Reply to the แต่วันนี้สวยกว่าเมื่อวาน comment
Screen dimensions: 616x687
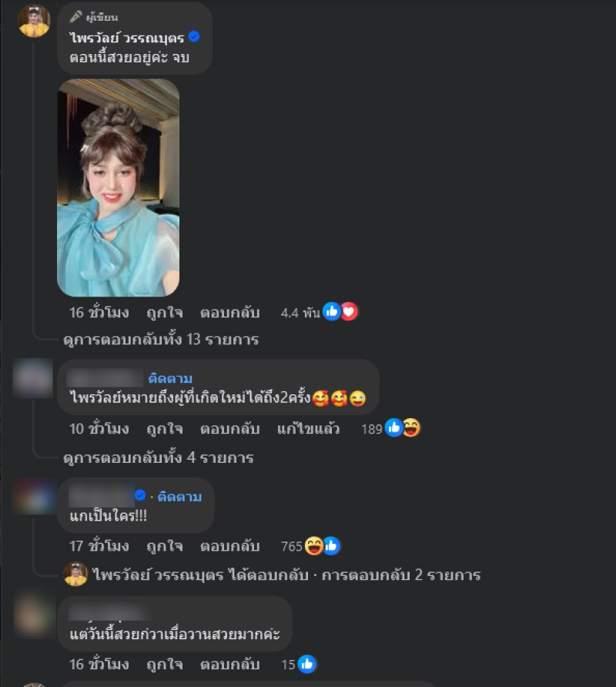tap(229, 665)
